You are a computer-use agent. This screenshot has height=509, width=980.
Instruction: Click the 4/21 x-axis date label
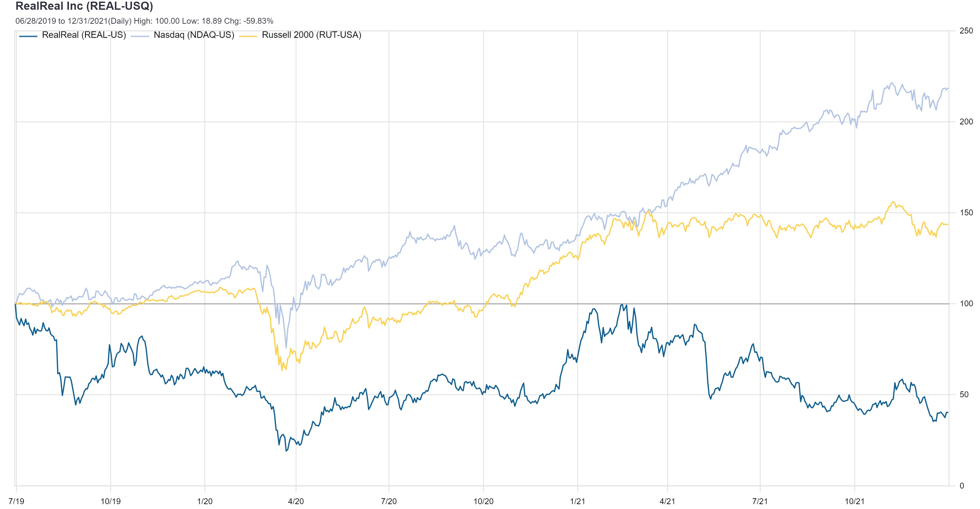click(x=667, y=501)
